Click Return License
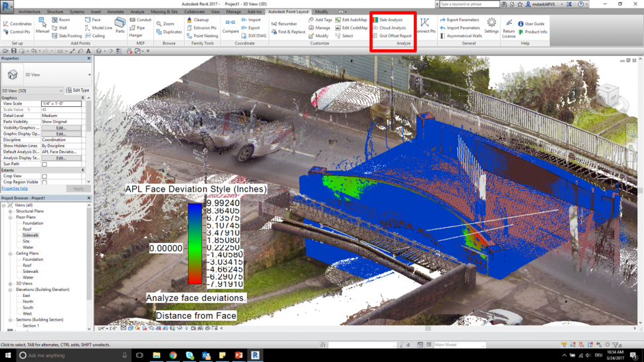This screenshot has width=644, height=362. (509, 28)
